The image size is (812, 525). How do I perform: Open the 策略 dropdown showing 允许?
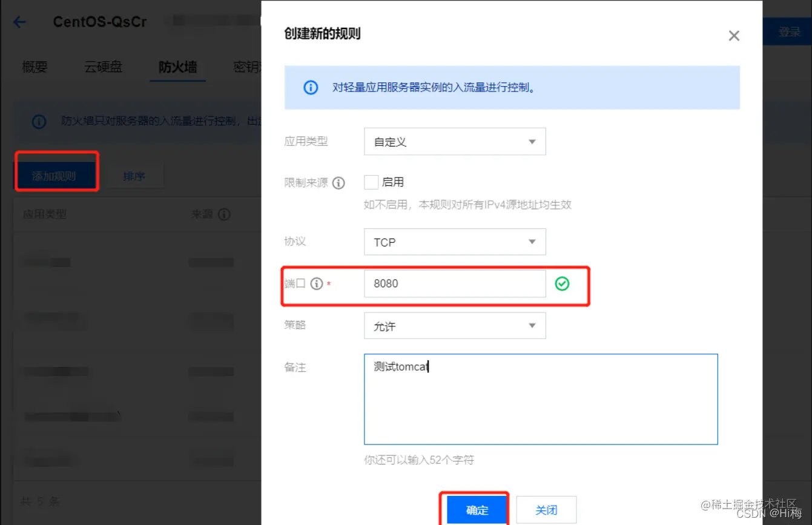tap(455, 325)
